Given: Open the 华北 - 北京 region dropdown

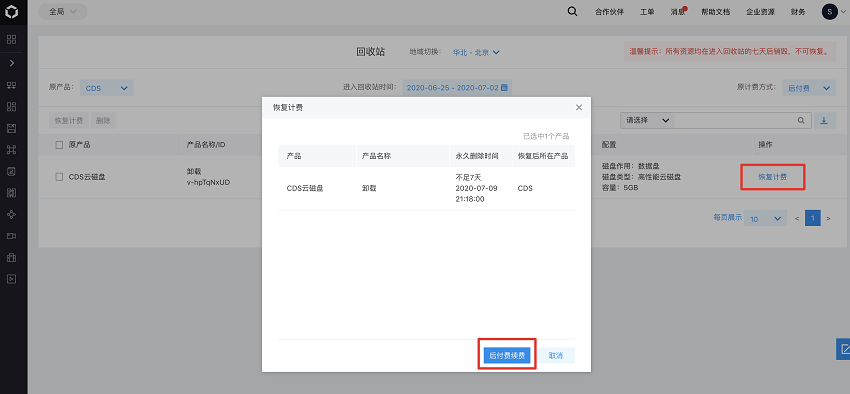Looking at the screenshot, I should point(476,53).
